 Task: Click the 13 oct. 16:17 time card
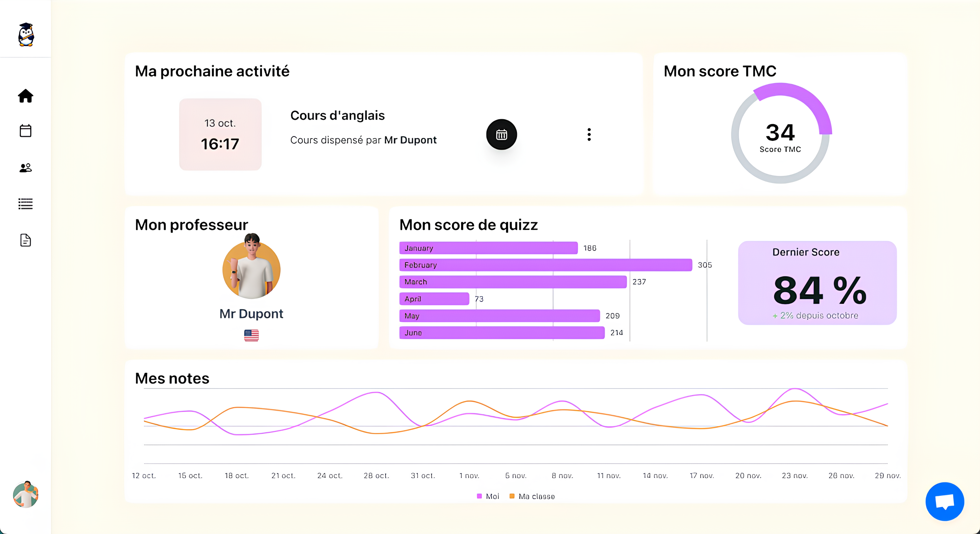coord(220,135)
